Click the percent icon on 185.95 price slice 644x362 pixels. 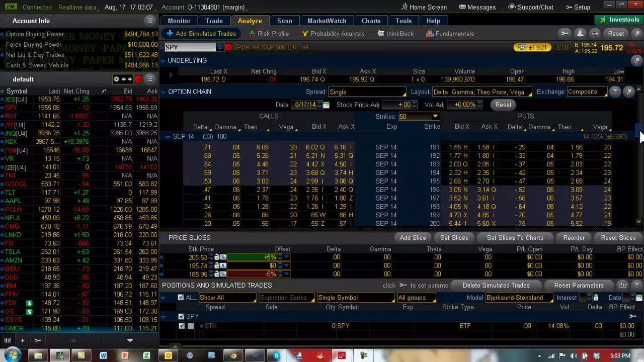pyautogui.click(x=223, y=274)
